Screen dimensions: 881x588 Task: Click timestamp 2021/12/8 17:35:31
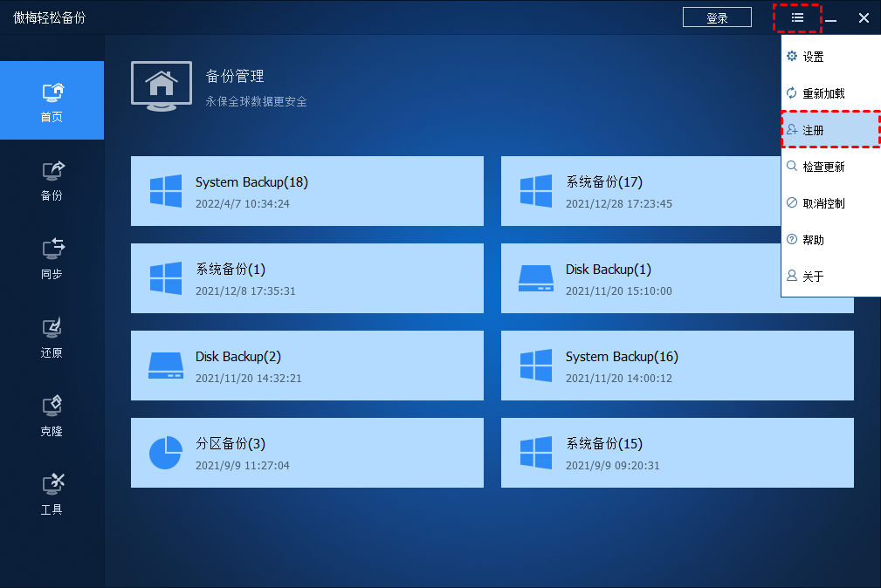click(x=245, y=291)
